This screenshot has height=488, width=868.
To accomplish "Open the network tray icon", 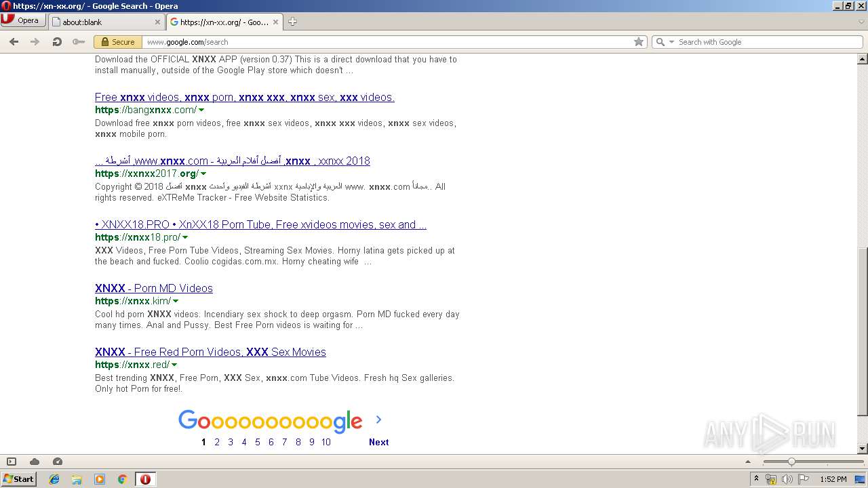I will click(x=771, y=479).
